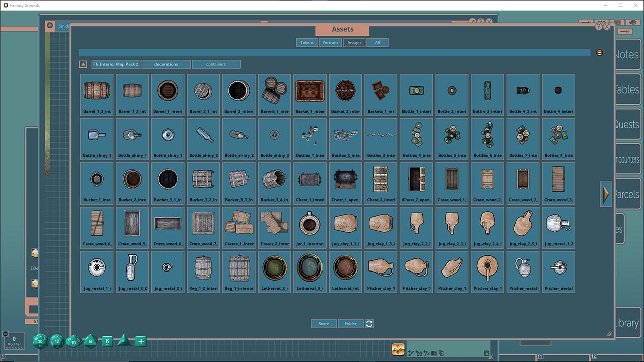The width and height of the screenshot is (644, 362).
Task: Click the orange grid view icon above the assets
Action: coord(599,52)
